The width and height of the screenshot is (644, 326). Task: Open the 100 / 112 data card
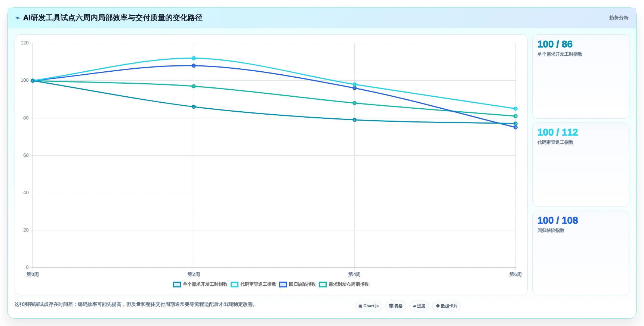[x=581, y=165]
